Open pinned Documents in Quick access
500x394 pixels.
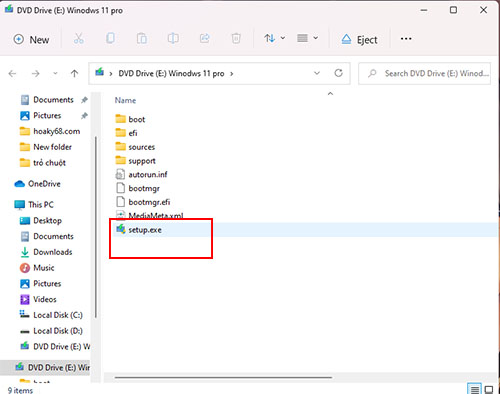[x=53, y=100]
